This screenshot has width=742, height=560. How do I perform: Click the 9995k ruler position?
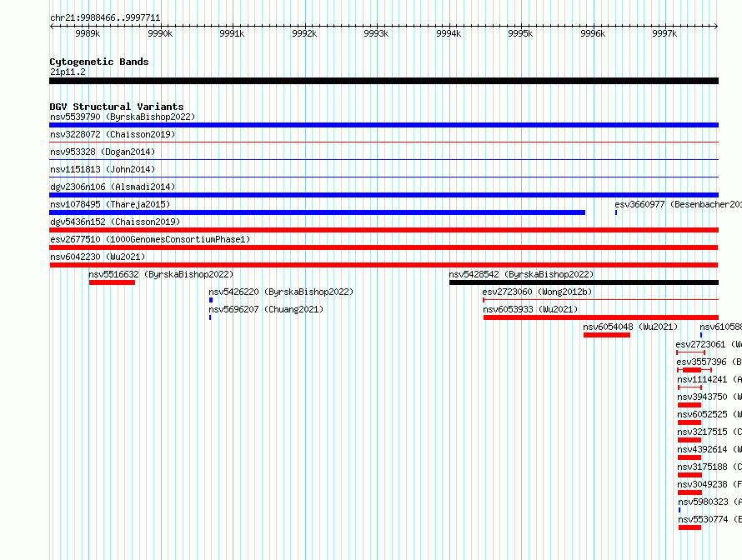tap(520, 33)
